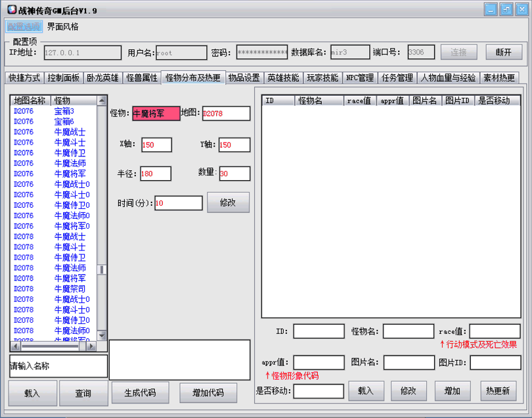Focus the IP地址 input field

tap(83, 53)
